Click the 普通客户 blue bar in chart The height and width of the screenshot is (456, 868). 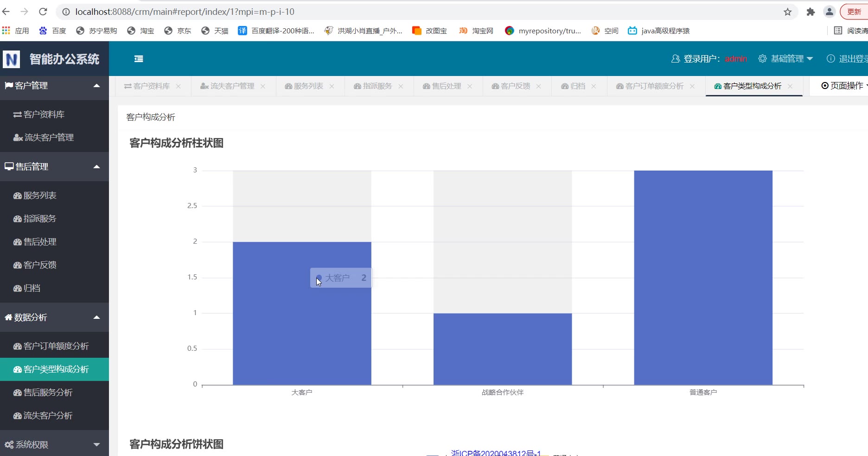pyautogui.click(x=703, y=278)
